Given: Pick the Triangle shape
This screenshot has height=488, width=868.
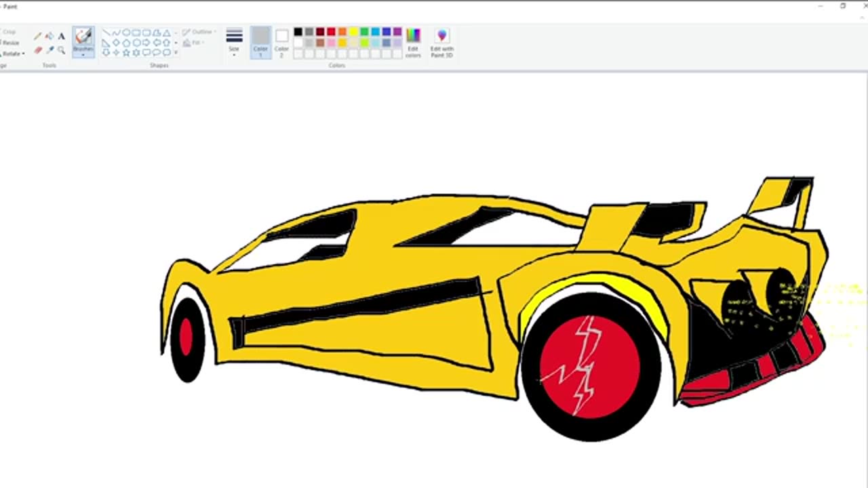Looking at the screenshot, I should point(167,33).
